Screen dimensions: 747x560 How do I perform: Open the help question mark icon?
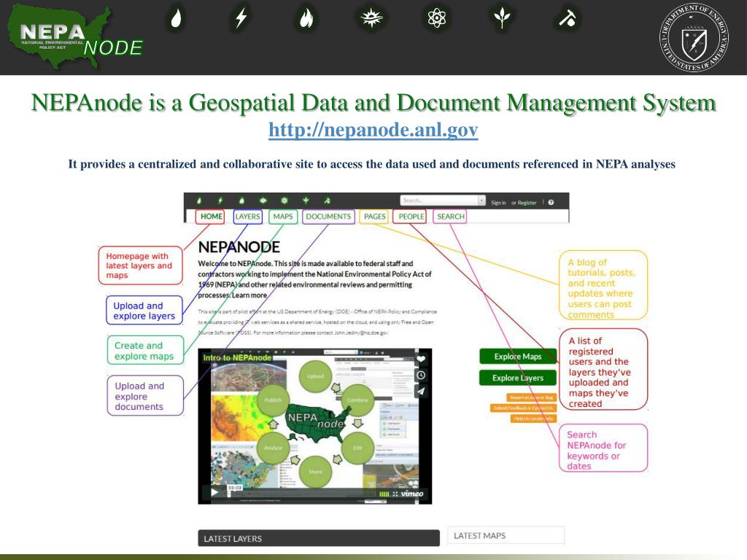click(551, 203)
